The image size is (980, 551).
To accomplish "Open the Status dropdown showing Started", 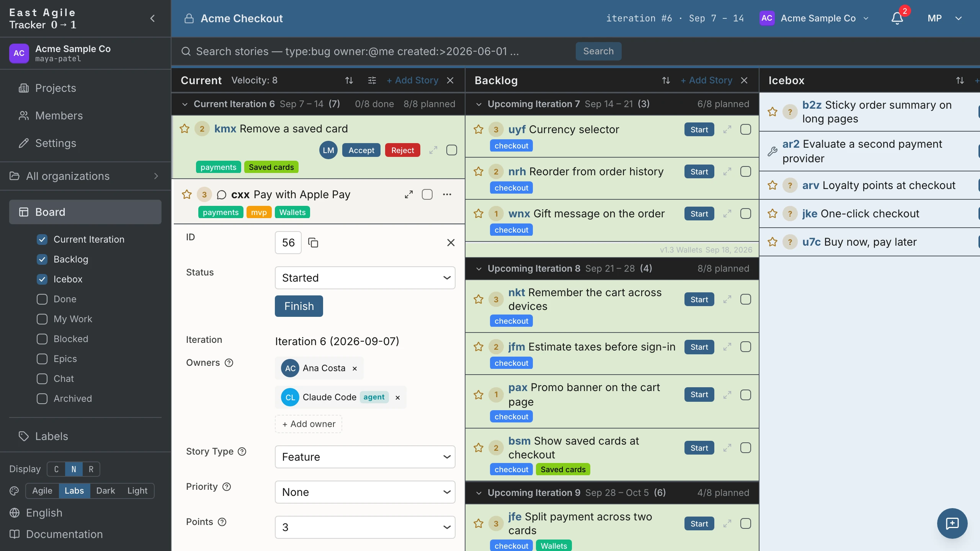I will 365,278.
